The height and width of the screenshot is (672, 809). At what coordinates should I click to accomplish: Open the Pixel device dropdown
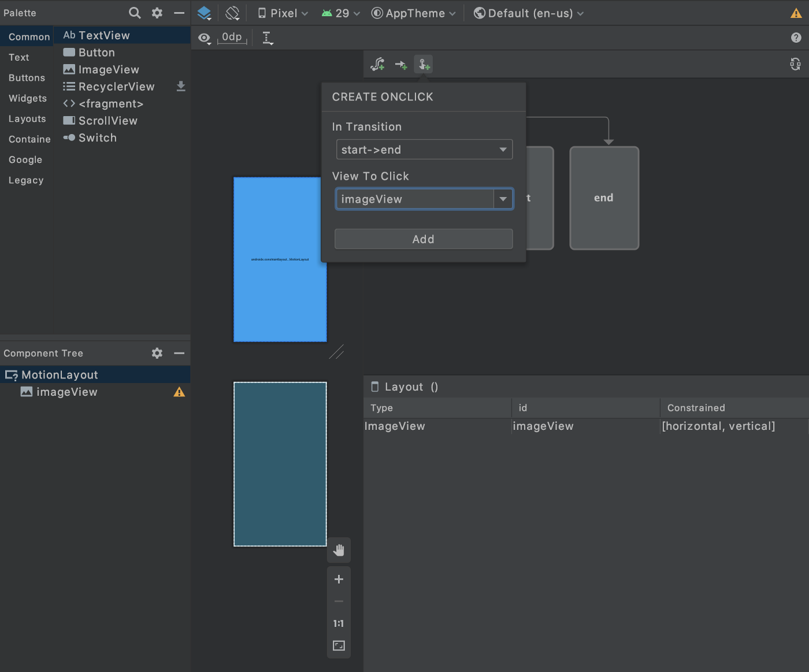pyautogui.click(x=283, y=13)
